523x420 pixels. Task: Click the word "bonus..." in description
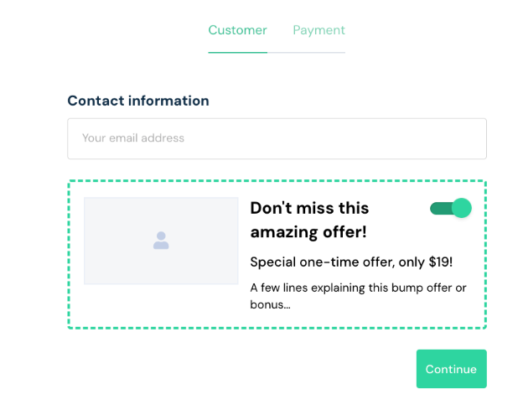[270, 304]
